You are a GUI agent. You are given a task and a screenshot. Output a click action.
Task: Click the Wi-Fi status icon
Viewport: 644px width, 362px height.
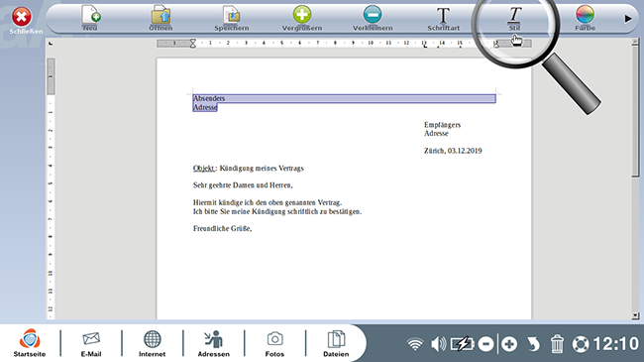(x=415, y=344)
